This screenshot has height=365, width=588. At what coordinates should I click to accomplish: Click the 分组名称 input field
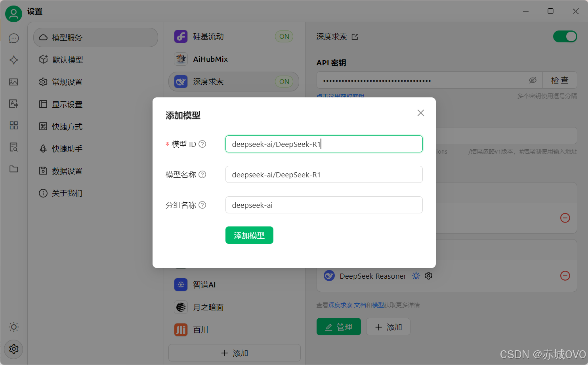324,205
